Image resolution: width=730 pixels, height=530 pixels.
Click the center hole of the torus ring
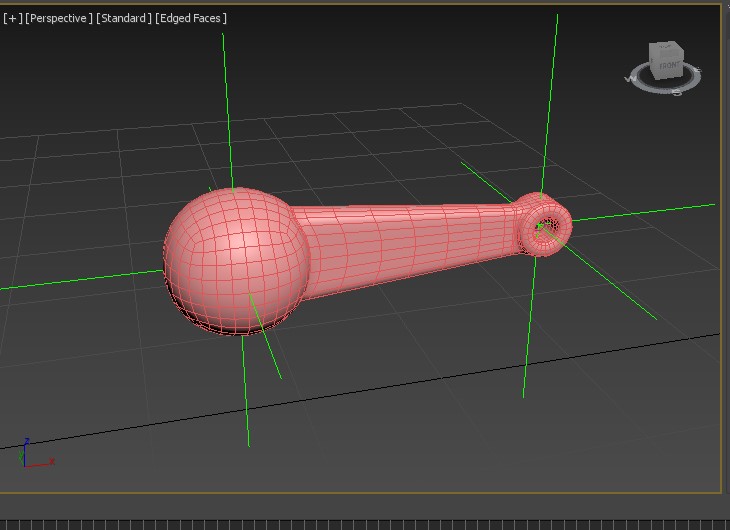tap(544, 226)
